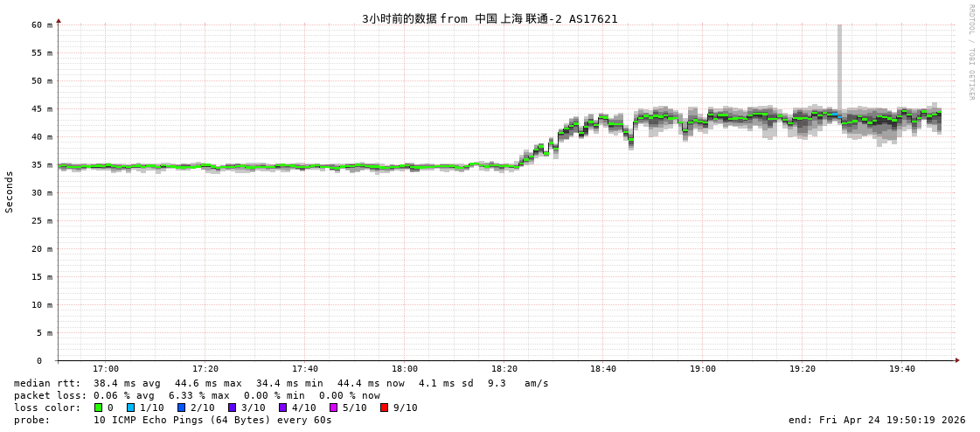980x432 pixels.
Task: Click the vertical Seconds axis label
Action: click(x=10, y=192)
